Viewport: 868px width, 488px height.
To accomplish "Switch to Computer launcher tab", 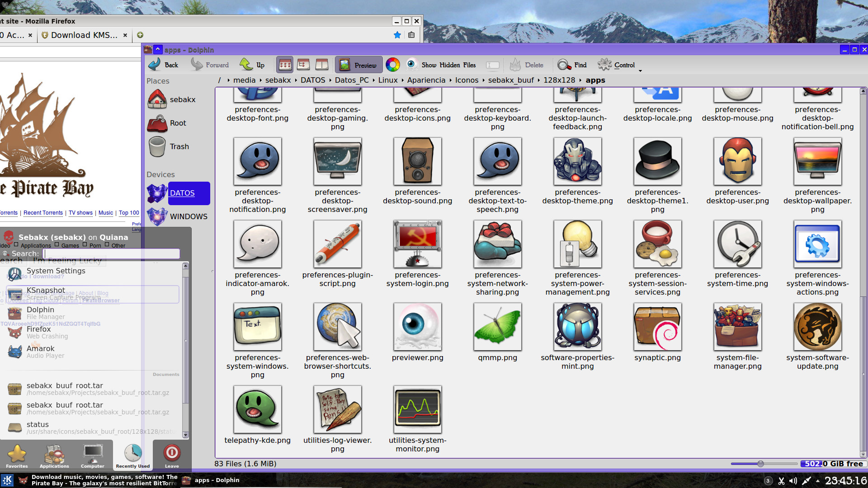I will (x=92, y=456).
